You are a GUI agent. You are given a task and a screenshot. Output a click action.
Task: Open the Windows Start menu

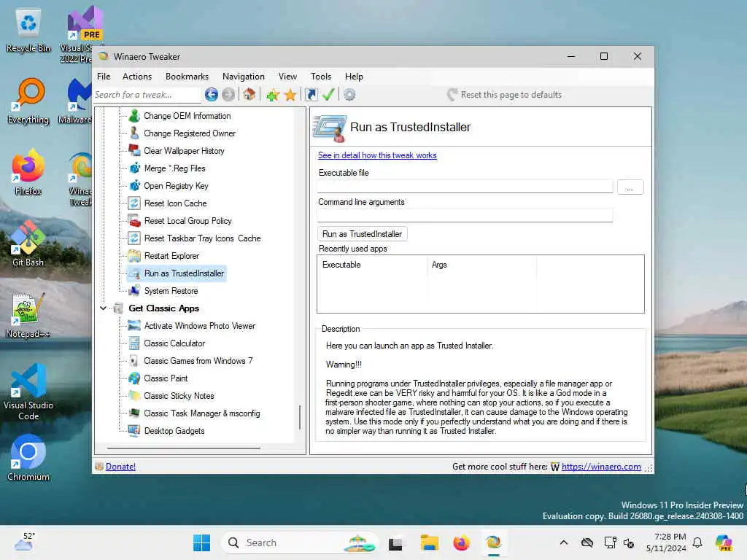tap(201, 542)
